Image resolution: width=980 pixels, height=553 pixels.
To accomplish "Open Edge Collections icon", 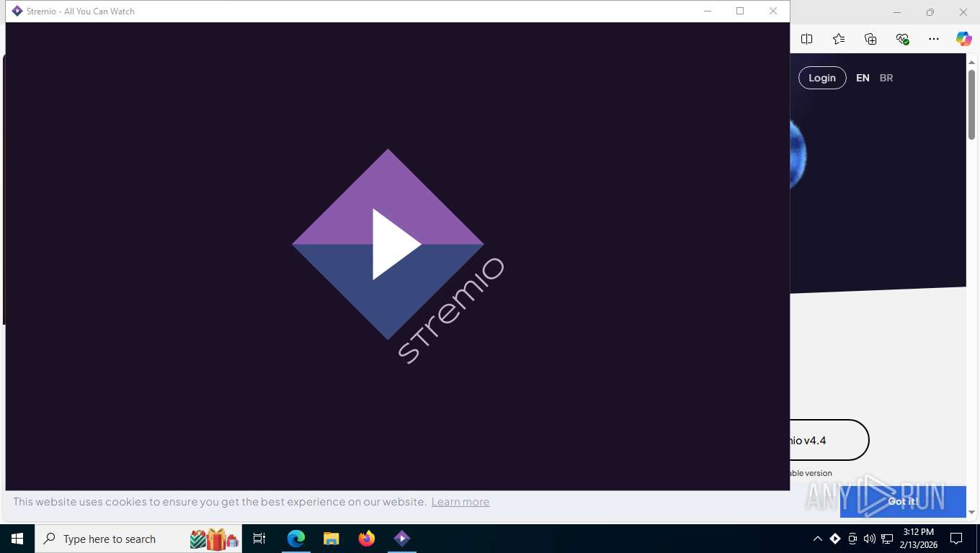I will pyautogui.click(x=870, y=39).
